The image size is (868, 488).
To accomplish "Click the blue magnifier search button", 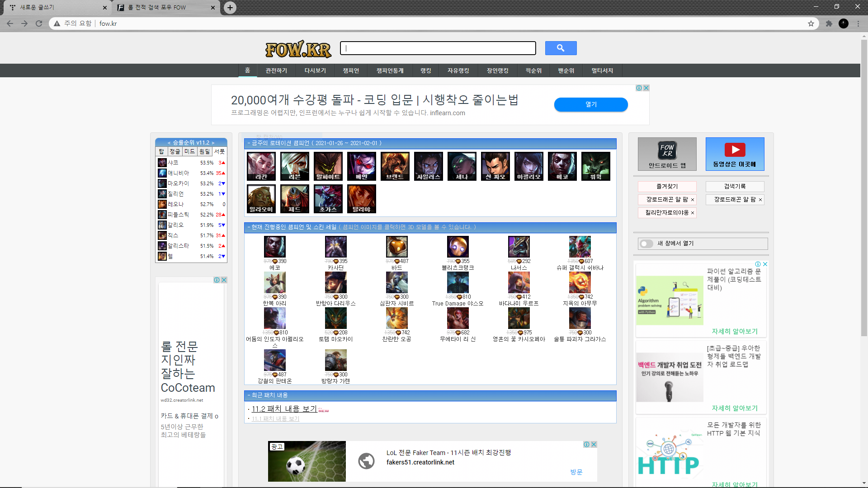I will coord(561,48).
